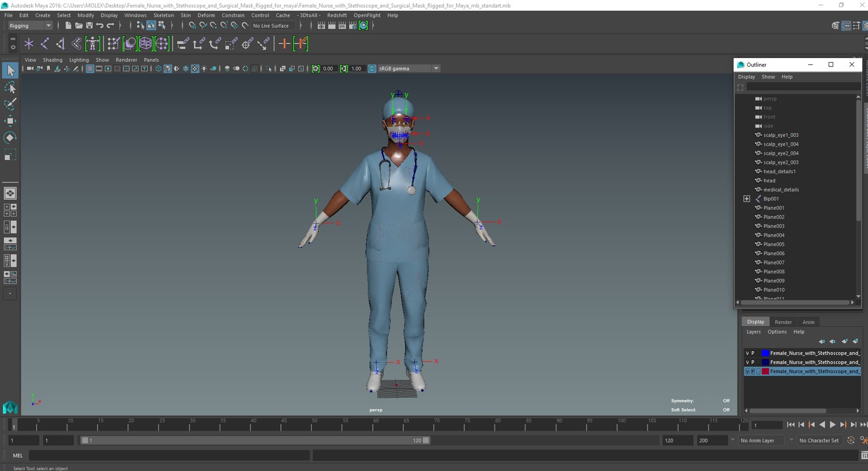This screenshot has height=471, width=868.
Task: Open the Redshift menu
Action: click(x=337, y=15)
